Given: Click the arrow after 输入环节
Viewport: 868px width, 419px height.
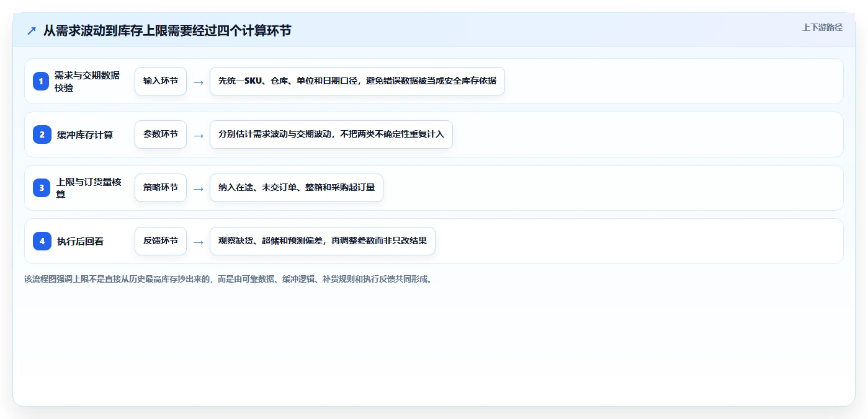Looking at the screenshot, I should pyautogui.click(x=199, y=82).
